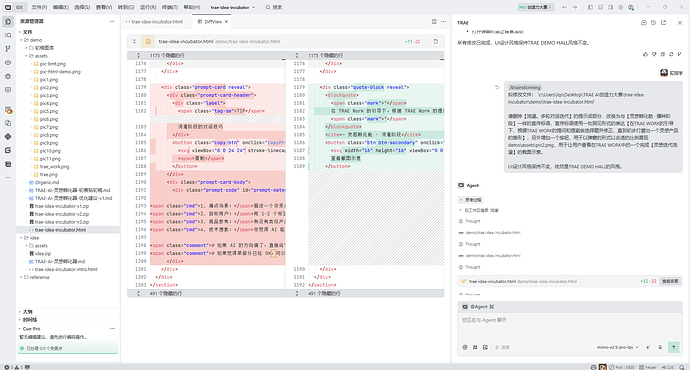
Task: Open the Source Control branch icon
Action: pos(8,49)
